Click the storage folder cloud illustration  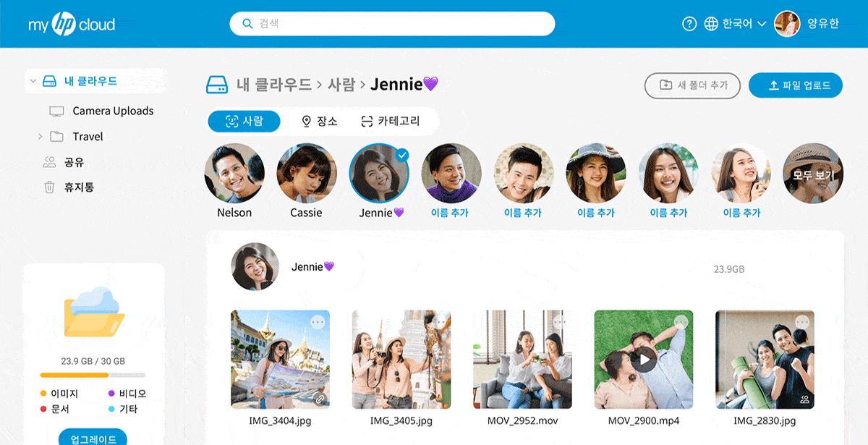[93, 312]
